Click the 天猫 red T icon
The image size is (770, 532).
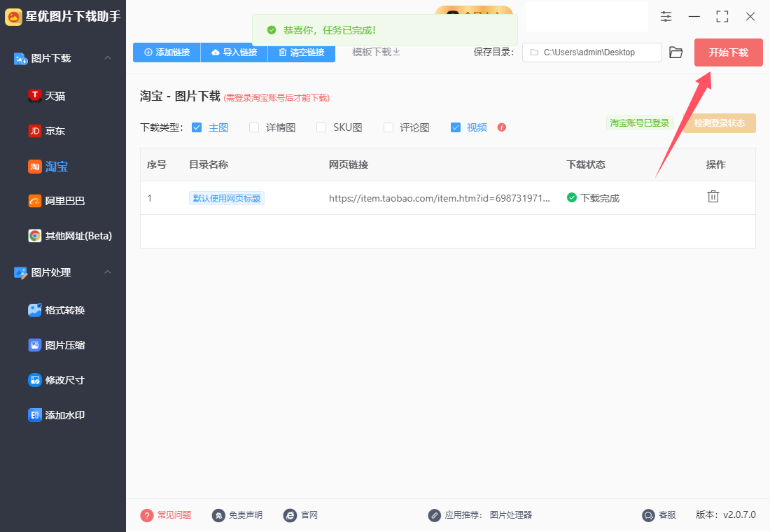[x=35, y=96]
